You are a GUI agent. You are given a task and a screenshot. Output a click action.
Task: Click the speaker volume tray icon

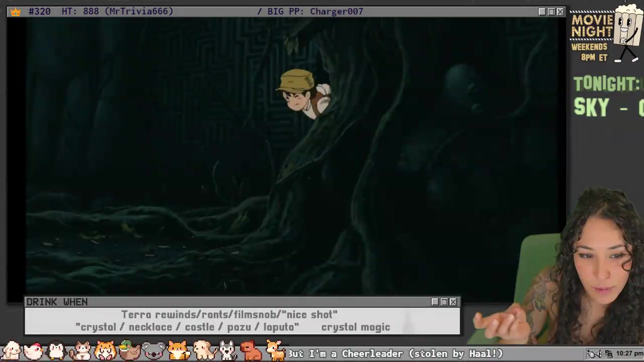pos(600,354)
